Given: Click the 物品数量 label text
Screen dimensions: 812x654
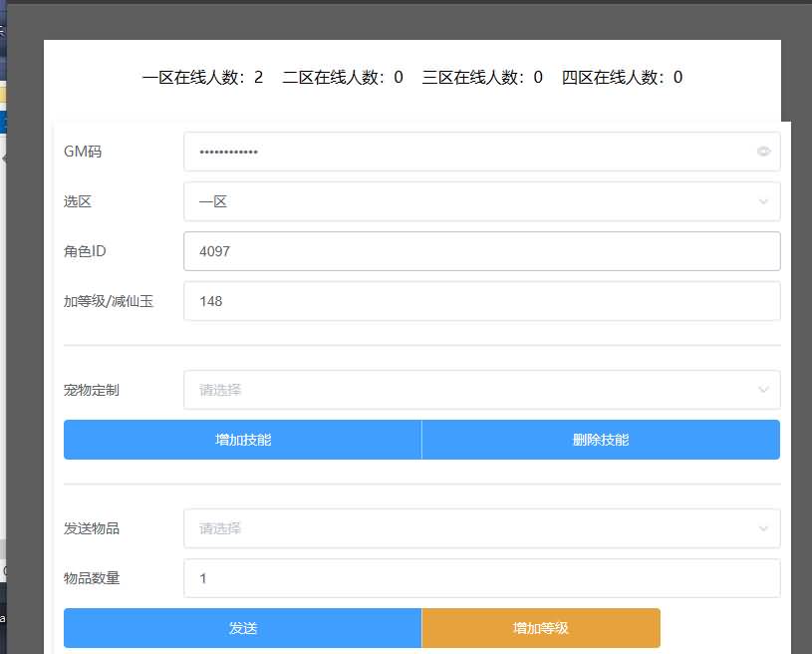Looking at the screenshot, I should click(x=92, y=578).
